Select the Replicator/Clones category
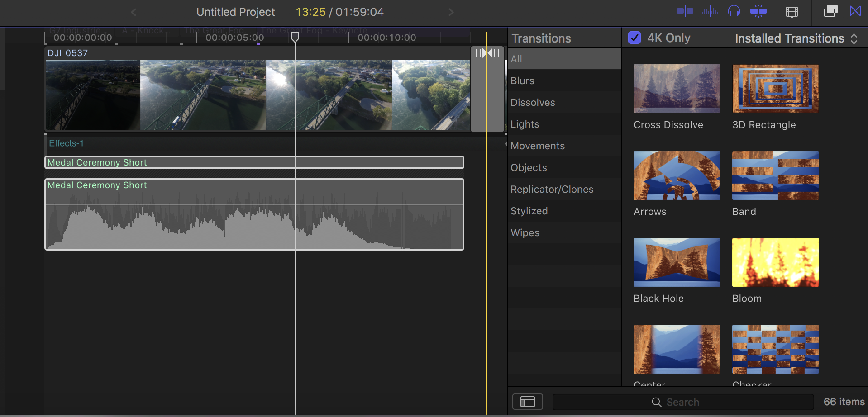The image size is (868, 417). (x=564, y=189)
